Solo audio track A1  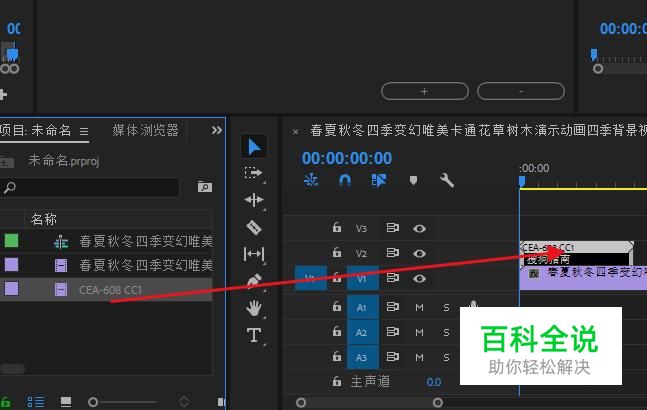click(x=446, y=307)
